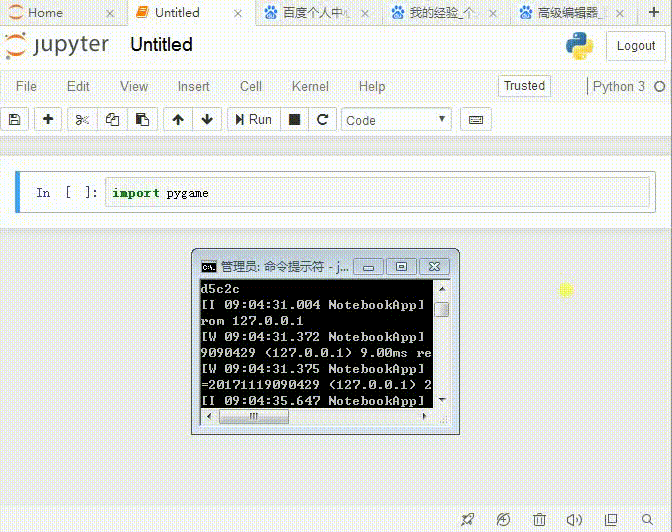This screenshot has height=532, width=672.
Task: Click command prompt vertical scrollbar down arrow
Action: (442, 400)
